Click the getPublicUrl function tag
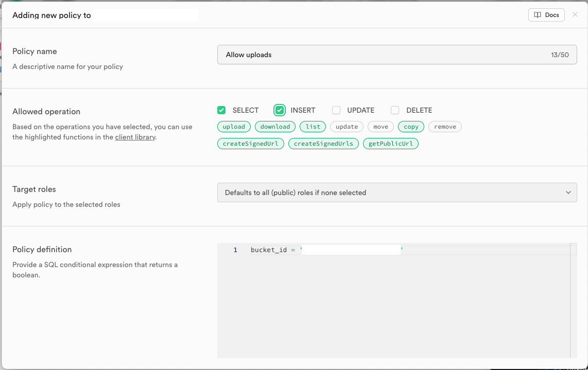Image resolution: width=588 pixels, height=370 pixels. tap(391, 144)
